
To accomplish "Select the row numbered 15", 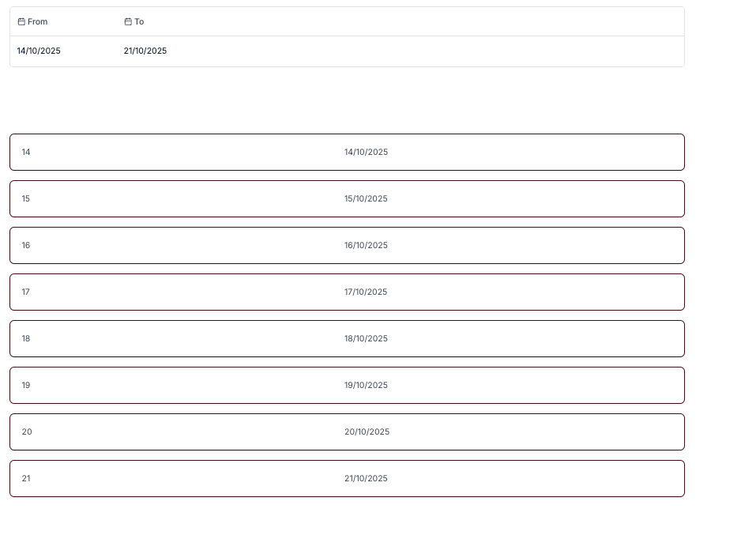I will point(26,199).
